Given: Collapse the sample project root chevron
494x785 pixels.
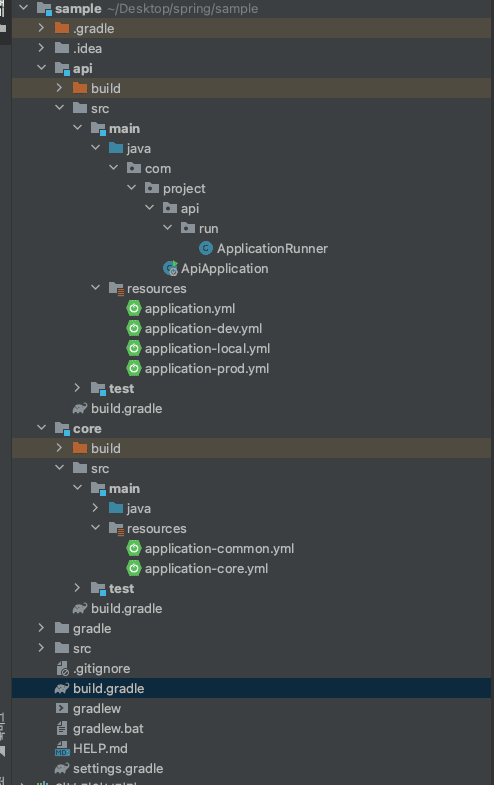Looking at the screenshot, I should click(24, 8).
